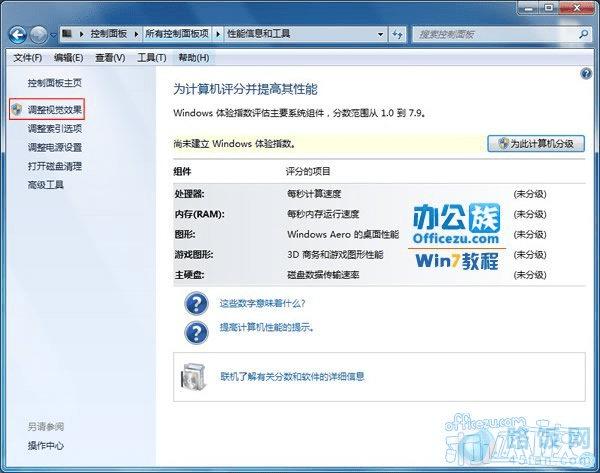Select 性能信息和工具 breadcrumb

point(259,34)
